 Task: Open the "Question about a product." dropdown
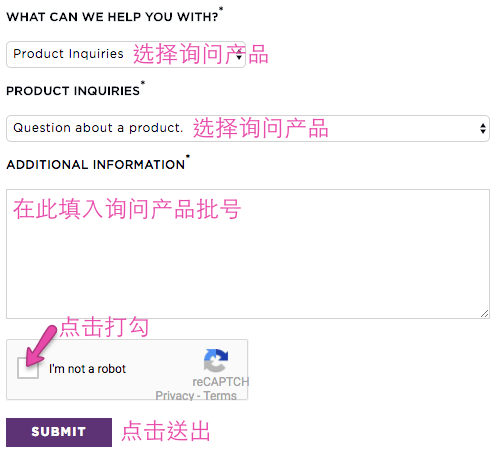pyautogui.click(x=248, y=128)
